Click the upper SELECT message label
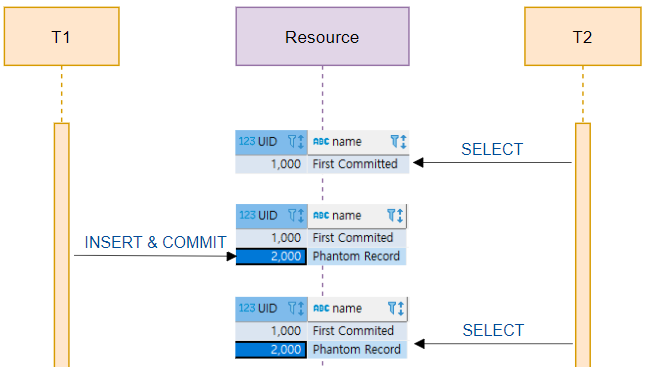The width and height of the screenshot is (647, 367). tap(492, 149)
